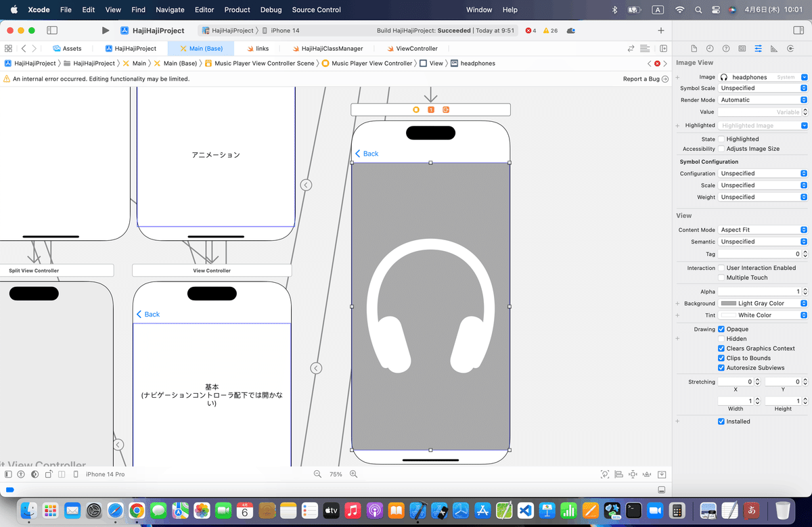812x527 pixels.
Task: Toggle the navigator sidebar in the toolbar
Action: pos(52,30)
